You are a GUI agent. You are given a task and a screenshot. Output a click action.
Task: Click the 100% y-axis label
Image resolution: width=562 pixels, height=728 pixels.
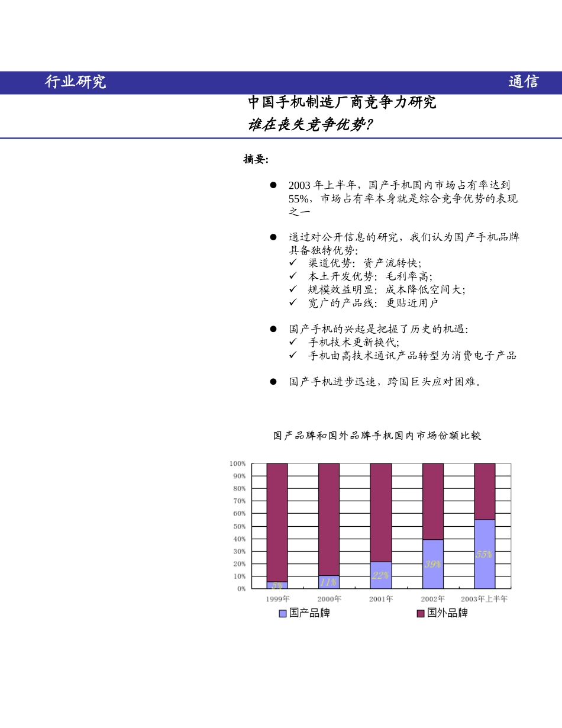click(238, 463)
